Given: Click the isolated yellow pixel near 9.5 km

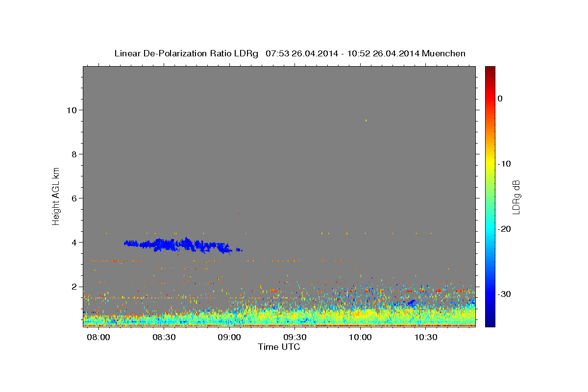Looking at the screenshot, I should 366,121.
